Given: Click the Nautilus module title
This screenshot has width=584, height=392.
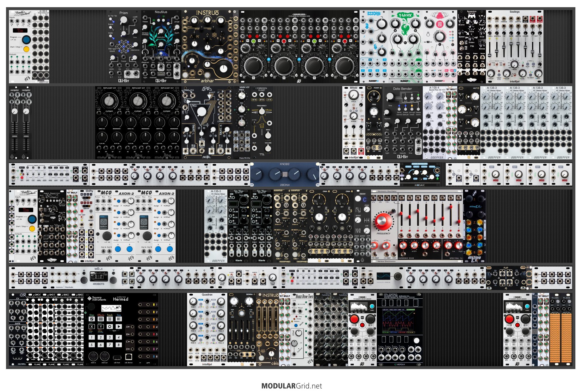Looking at the screenshot, I should point(161,12).
